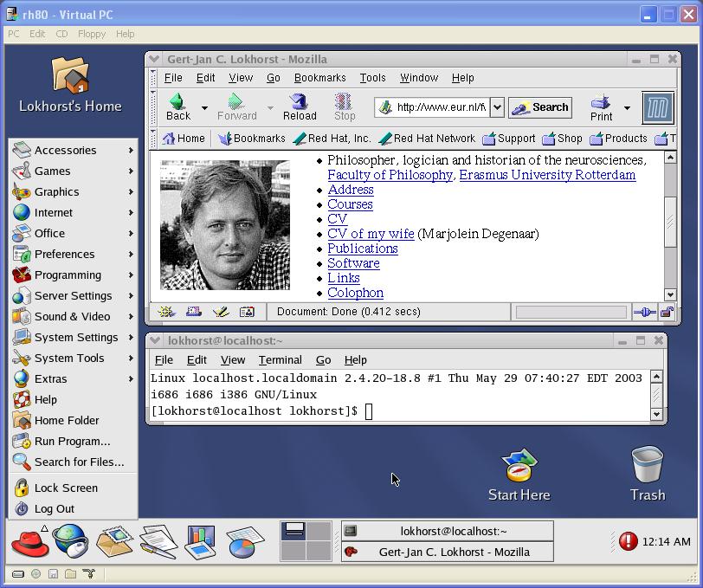This screenshot has height=588, width=703.
Task: Follow the Courses link
Action: (350, 204)
